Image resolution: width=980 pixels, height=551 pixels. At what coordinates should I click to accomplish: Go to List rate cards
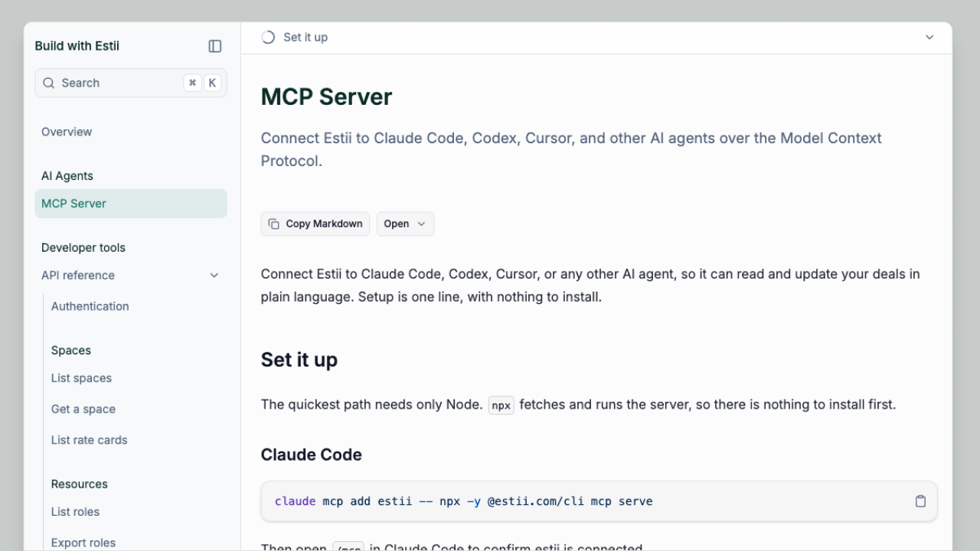coord(90,440)
